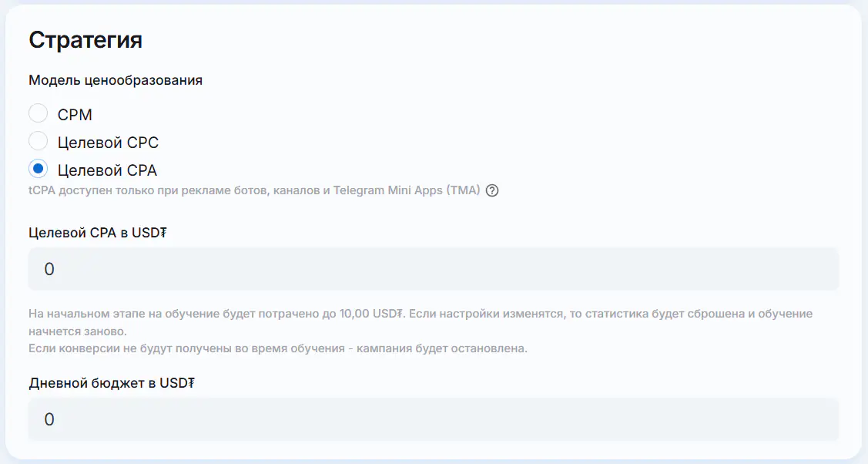Select the Целевой CPA radio button
This screenshot has width=868, height=464.
tap(39, 169)
